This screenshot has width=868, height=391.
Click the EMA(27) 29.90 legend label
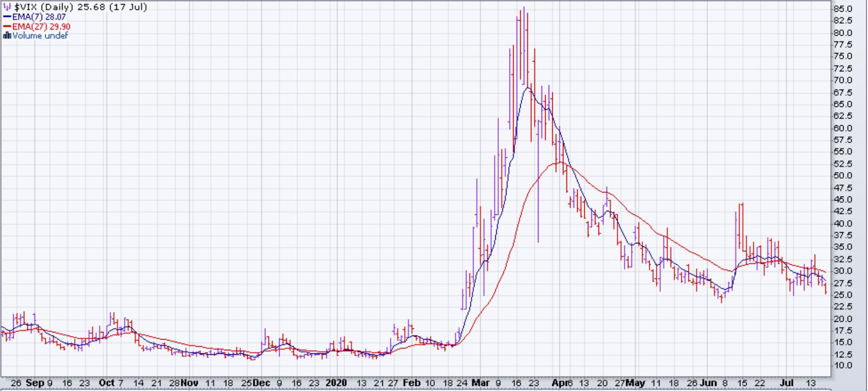41,26
